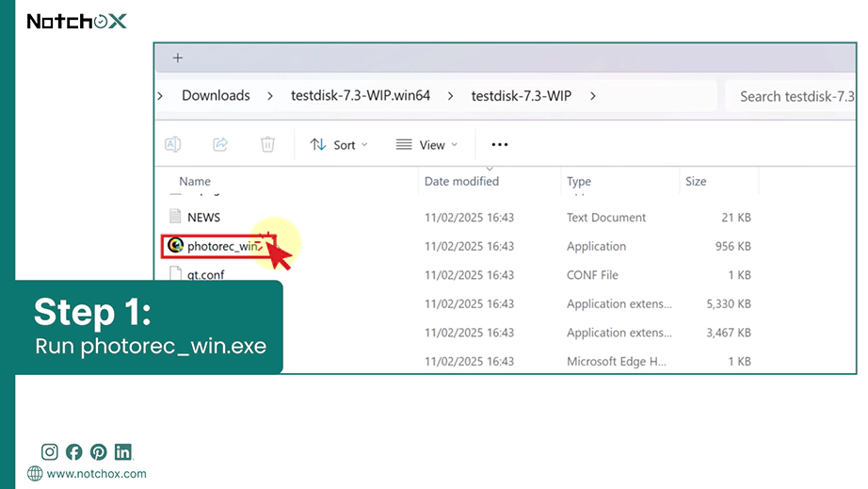Open the LinkedIn icon

123,452
